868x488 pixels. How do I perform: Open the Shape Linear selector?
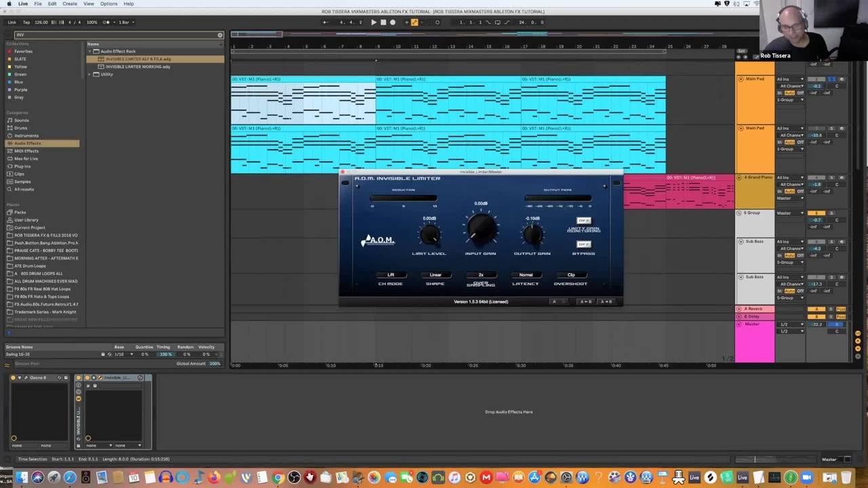(x=435, y=275)
